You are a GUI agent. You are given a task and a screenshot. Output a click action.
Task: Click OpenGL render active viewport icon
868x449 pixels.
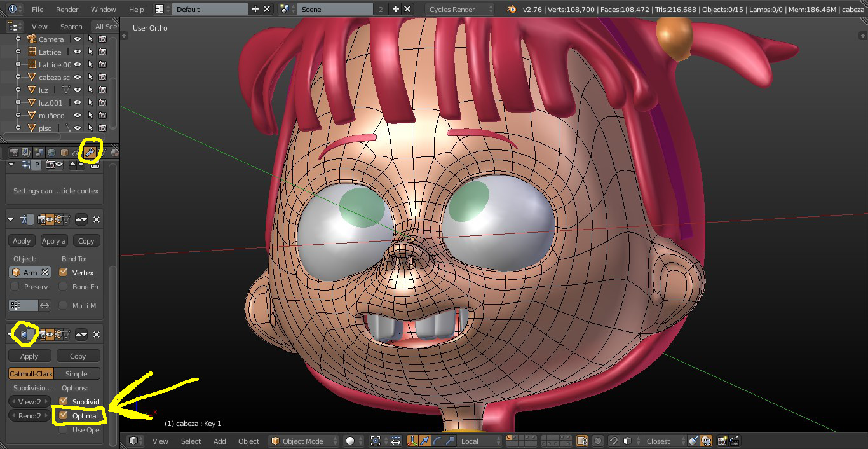722,441
